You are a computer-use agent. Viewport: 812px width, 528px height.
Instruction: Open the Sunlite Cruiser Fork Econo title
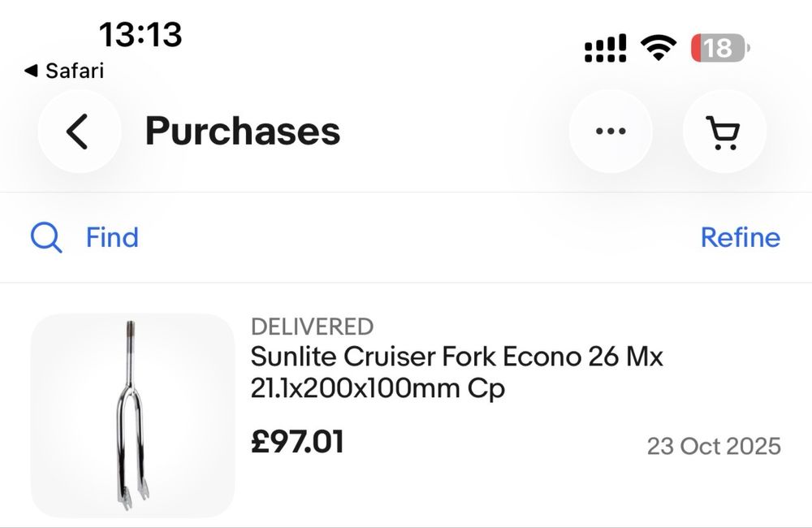tap(457, 357)
